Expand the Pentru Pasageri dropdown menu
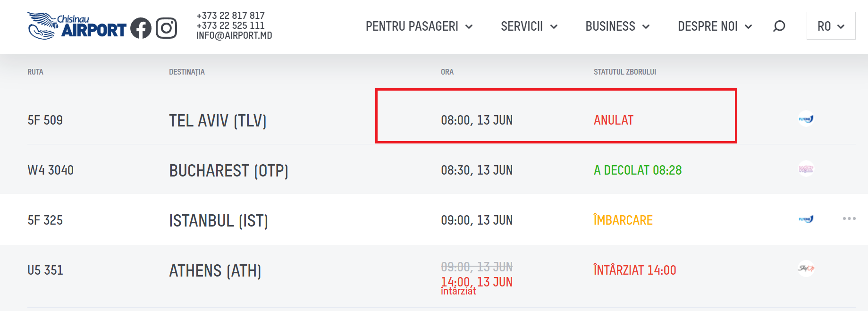This screenshot has height=311, width=868. 419,26
